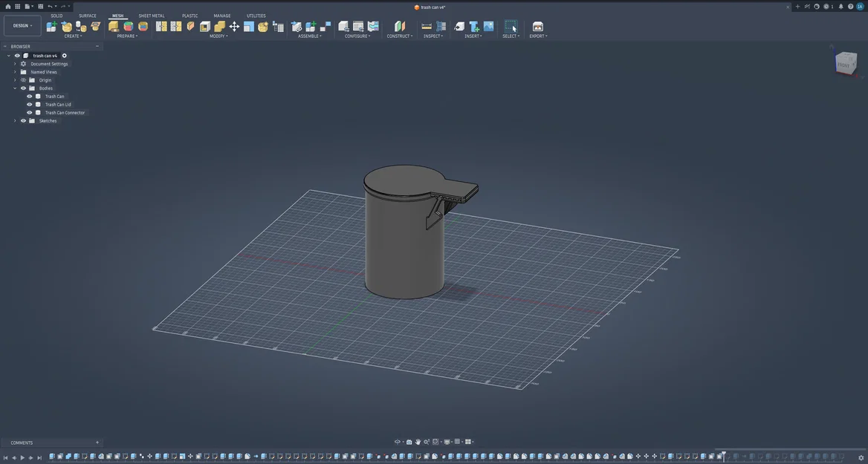
Task: Open the MODIFY dropdown menu
Action: 218,36
